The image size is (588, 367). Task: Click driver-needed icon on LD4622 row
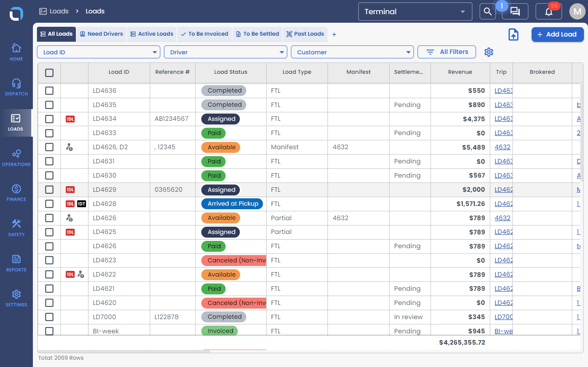(81, 275)
